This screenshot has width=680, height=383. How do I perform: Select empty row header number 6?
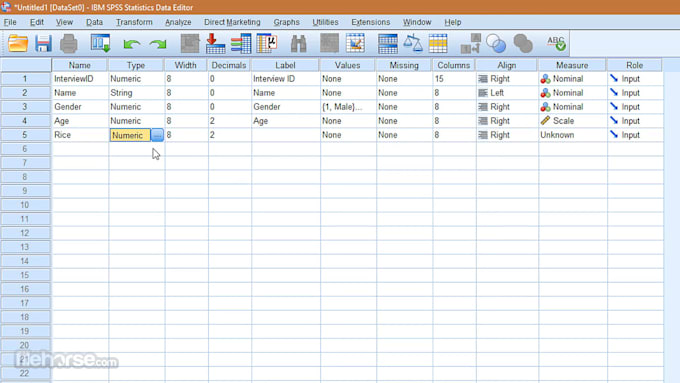(25, 149)
